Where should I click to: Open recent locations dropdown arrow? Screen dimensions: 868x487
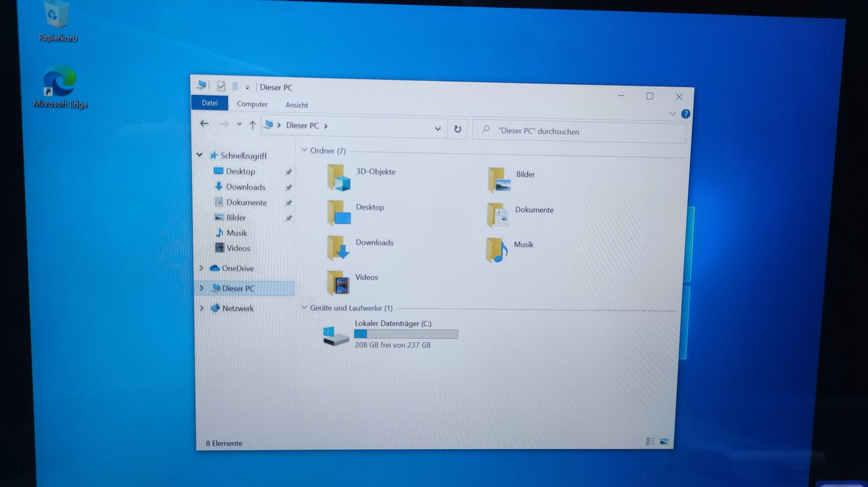pos(239,124)
